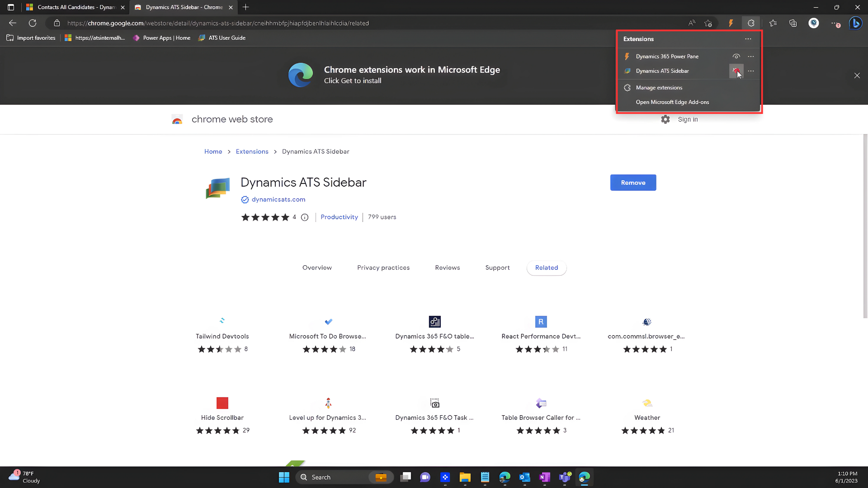Open tab actions menu icon
868x488 pixels.
[x=11, y=7]
